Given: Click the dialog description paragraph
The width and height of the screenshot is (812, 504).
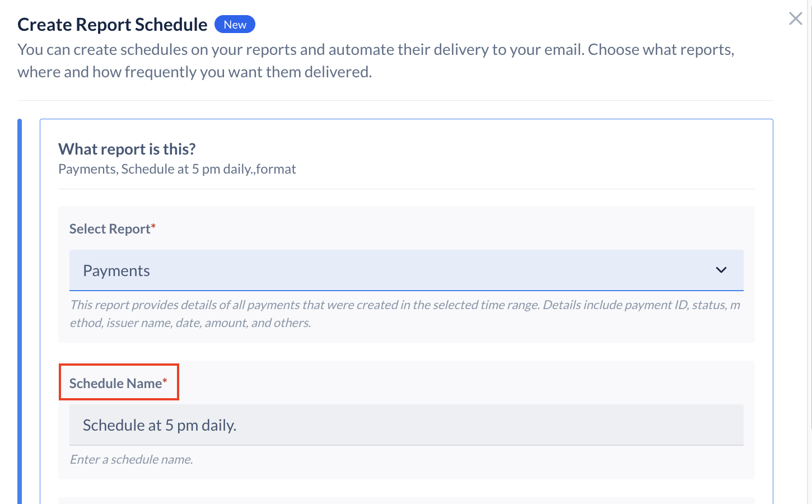Looking at the screenshot, I should (375, 60).
